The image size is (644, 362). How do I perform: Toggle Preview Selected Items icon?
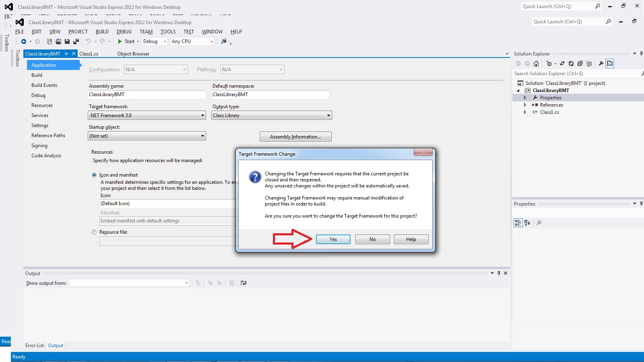point(610,64)
